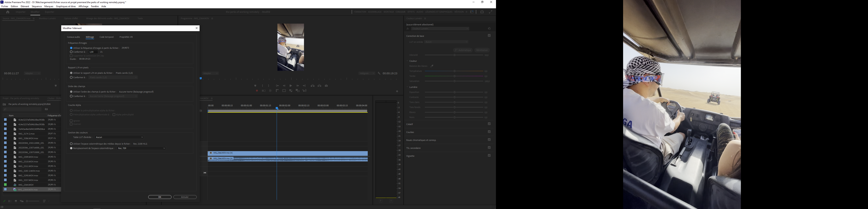Collapse the Lumière section chevron
868x209 pixels.
point(407,87)
